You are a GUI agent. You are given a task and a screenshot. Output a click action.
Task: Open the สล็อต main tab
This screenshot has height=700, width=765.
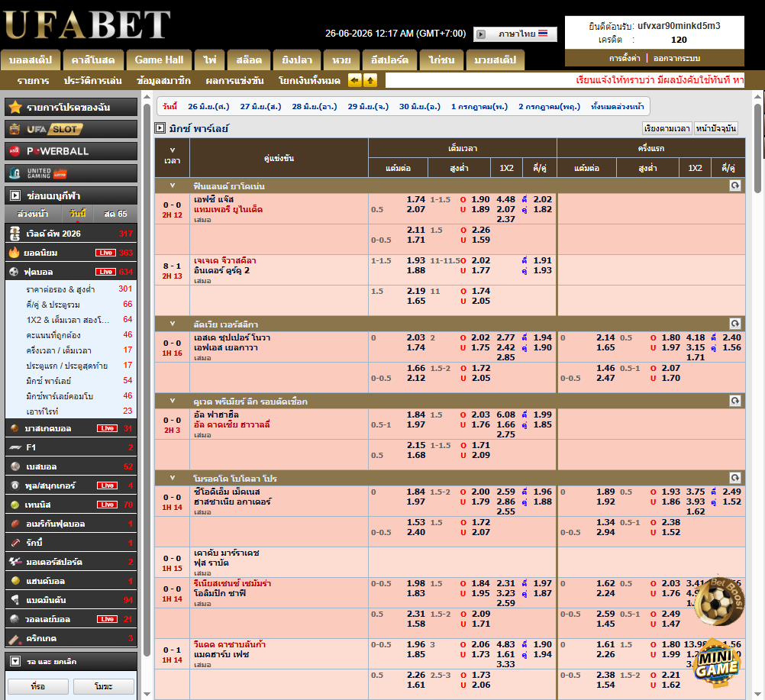pyautogui.click(x=249, y=60)
